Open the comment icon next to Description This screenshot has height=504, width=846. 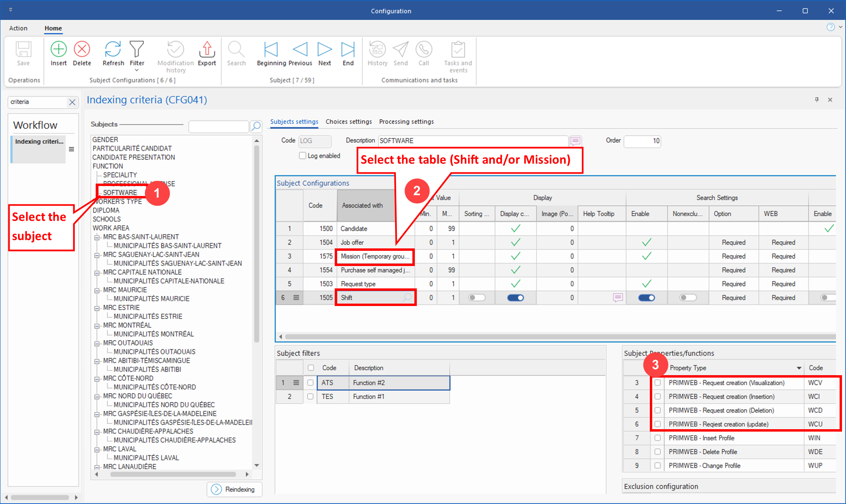click(x=575, y=141)
